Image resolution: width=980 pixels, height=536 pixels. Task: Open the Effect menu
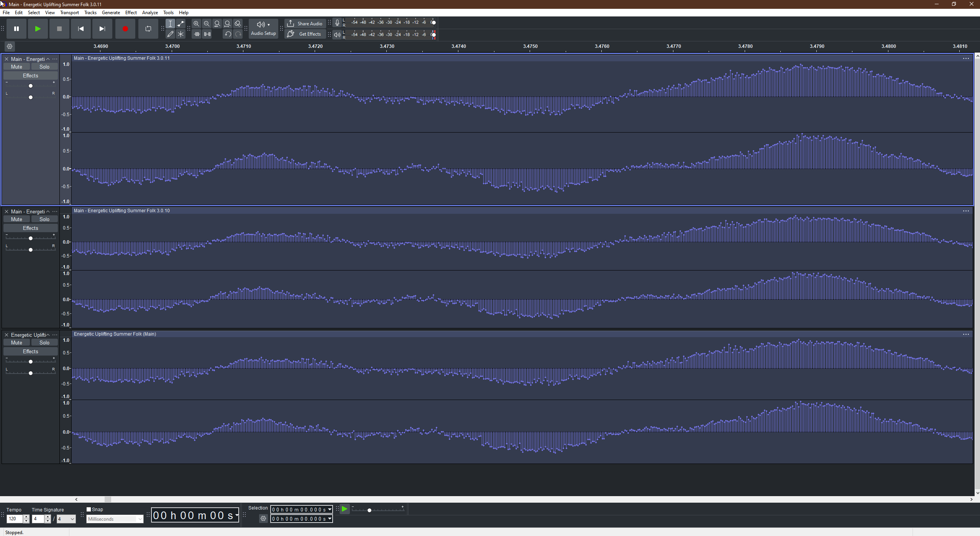(131, 13)
